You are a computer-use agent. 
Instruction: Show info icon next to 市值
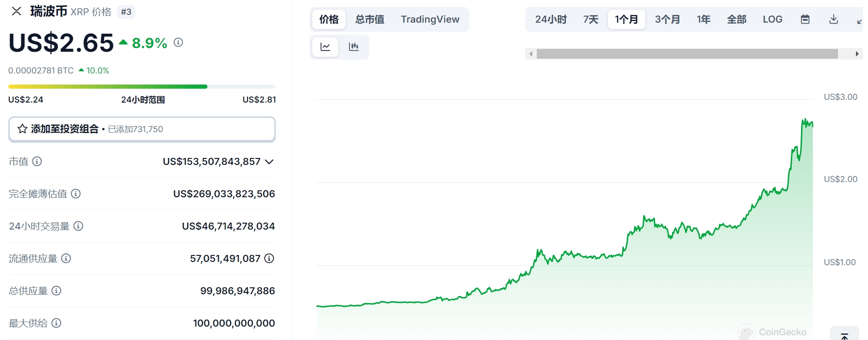(37, 161)
